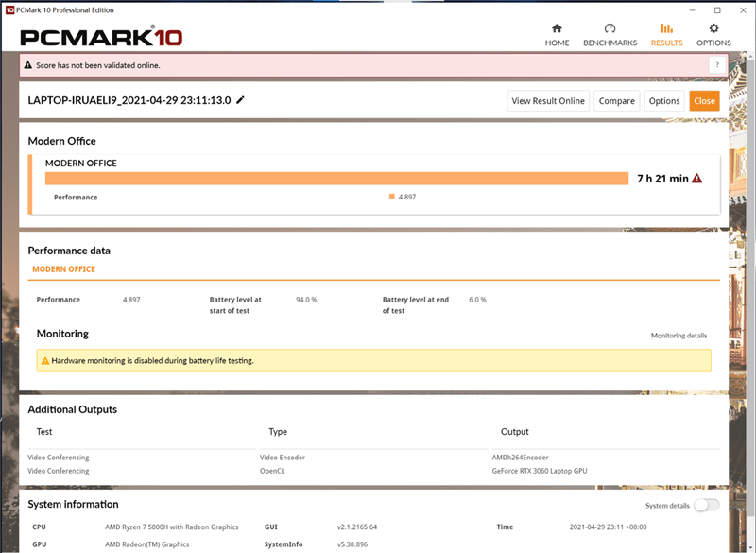Select the Results bar chart icon

666,28
